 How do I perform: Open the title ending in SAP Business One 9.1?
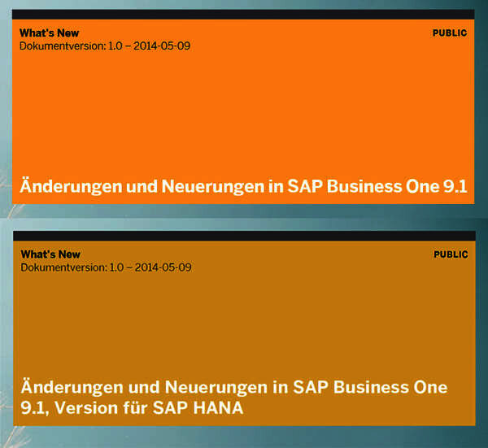(244, 186)
